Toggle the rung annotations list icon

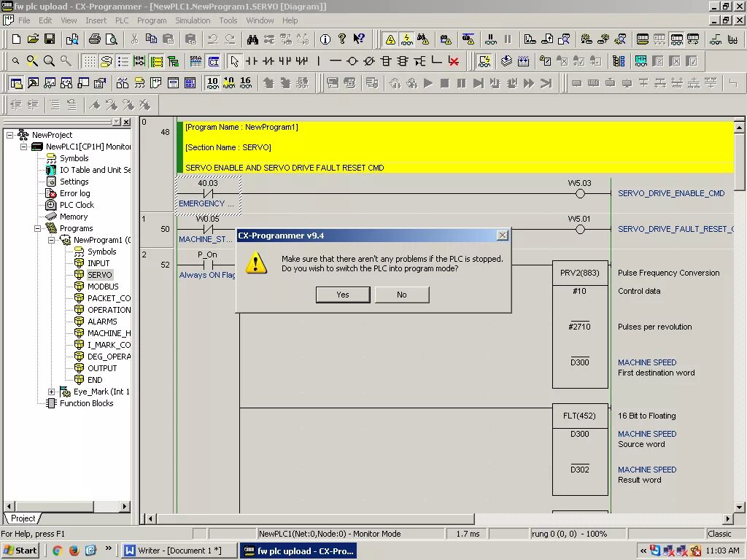pyautogui.click(x=123, y=61)
